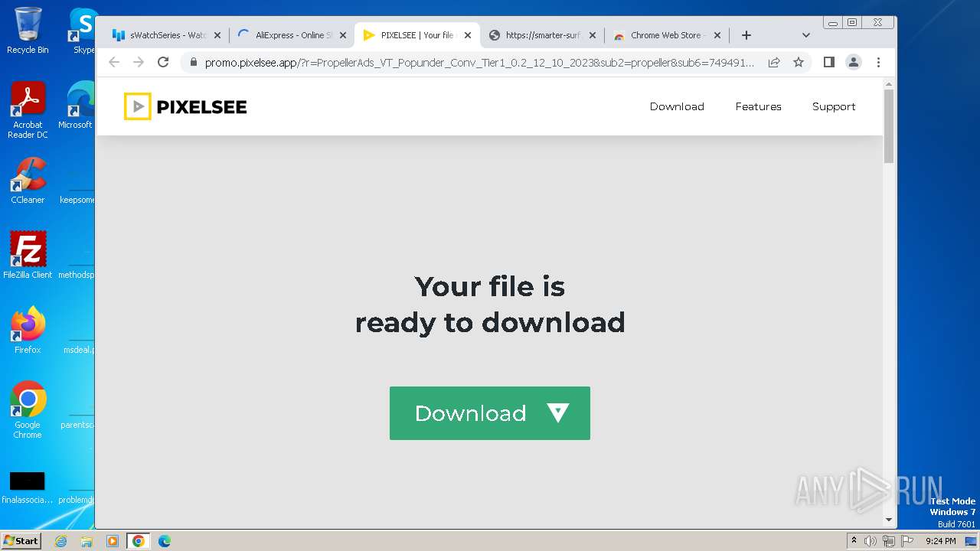Open the finalassocia desktop file

click(x=28, y=487)
